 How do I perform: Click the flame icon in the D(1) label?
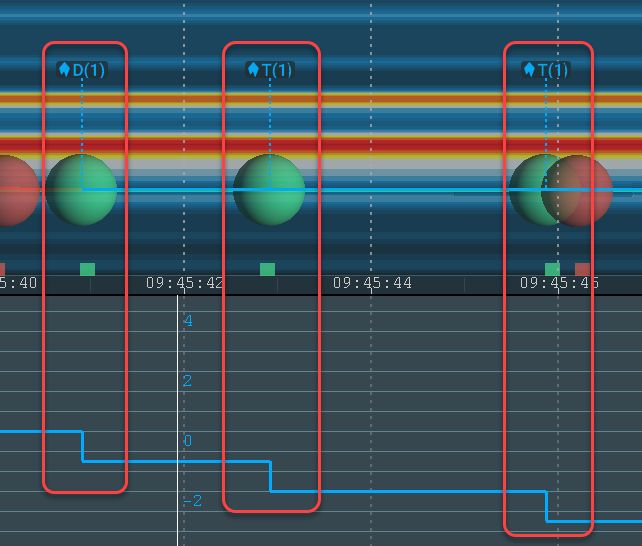(65, 70)
